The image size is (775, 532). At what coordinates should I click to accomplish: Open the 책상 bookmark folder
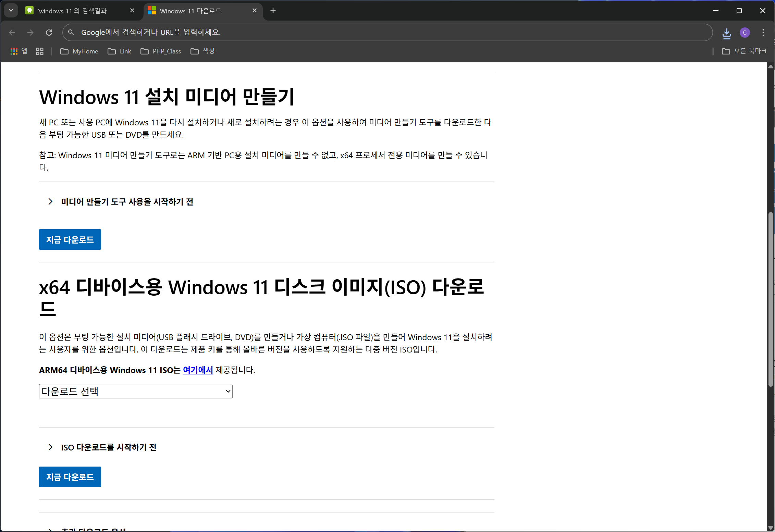coord(202,51)
